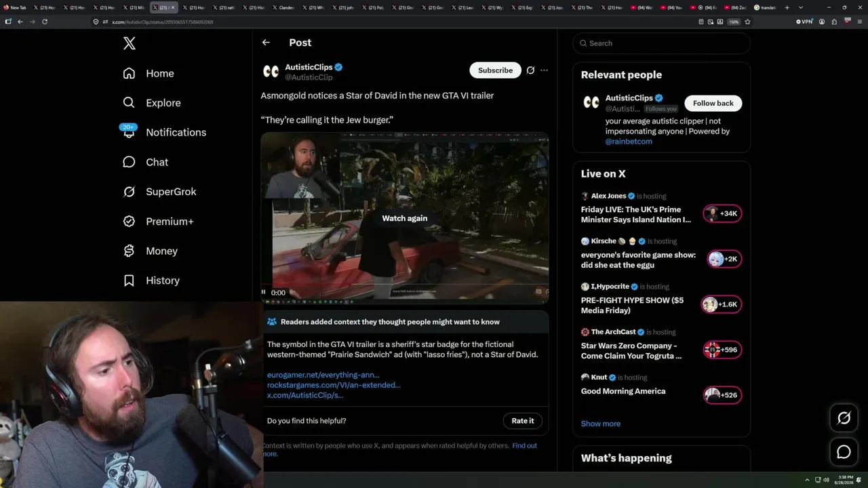Open the Explore page
The height and width of the screenshot is (488, 868).
(152, 103)
